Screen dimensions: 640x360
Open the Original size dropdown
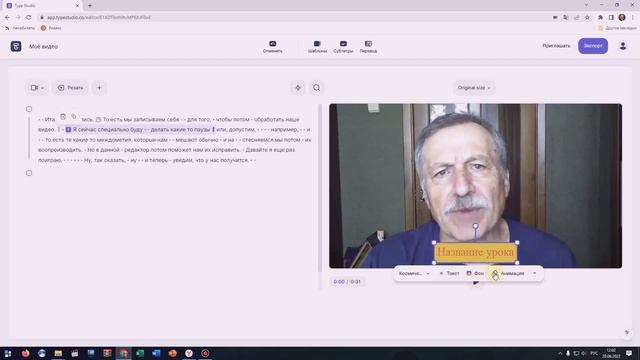click(x=474, y=88)
